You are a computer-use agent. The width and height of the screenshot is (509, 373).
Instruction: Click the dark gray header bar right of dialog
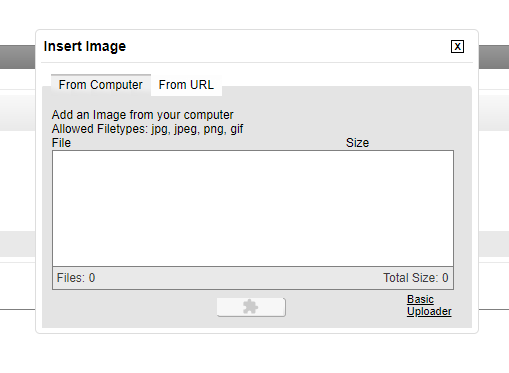click(x=494, y=57)
